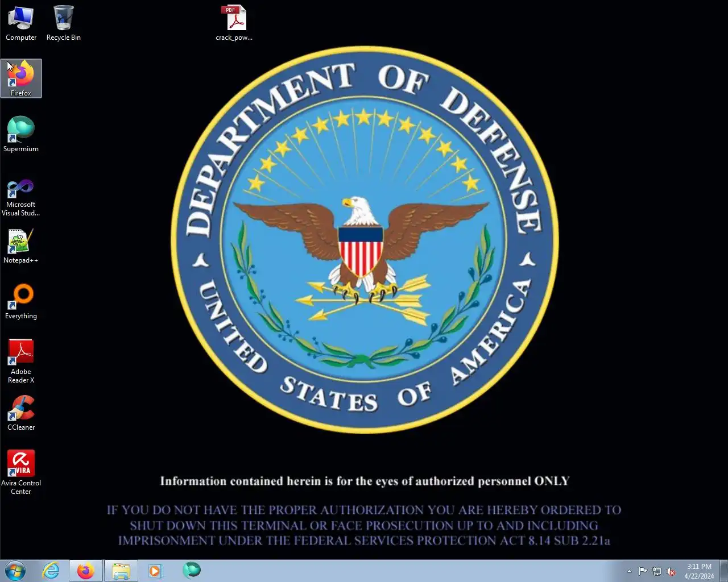
Task: Open the clock showing 3:11 PM
Action: (x=699, y=571)
